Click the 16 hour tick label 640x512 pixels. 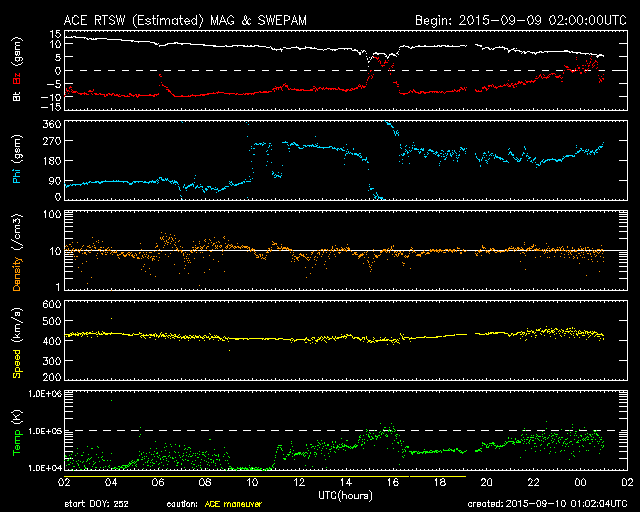(x=392, y=481)
